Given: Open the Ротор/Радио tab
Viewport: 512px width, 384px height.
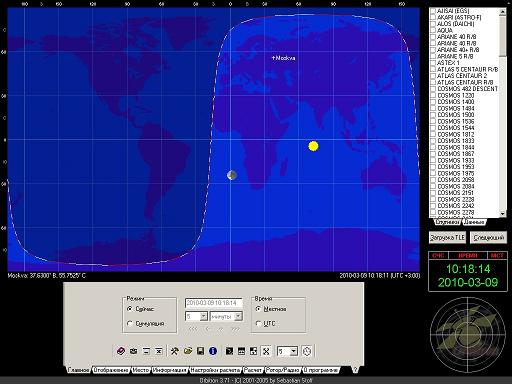Looking at the screenshot, I should coord(283,370).
